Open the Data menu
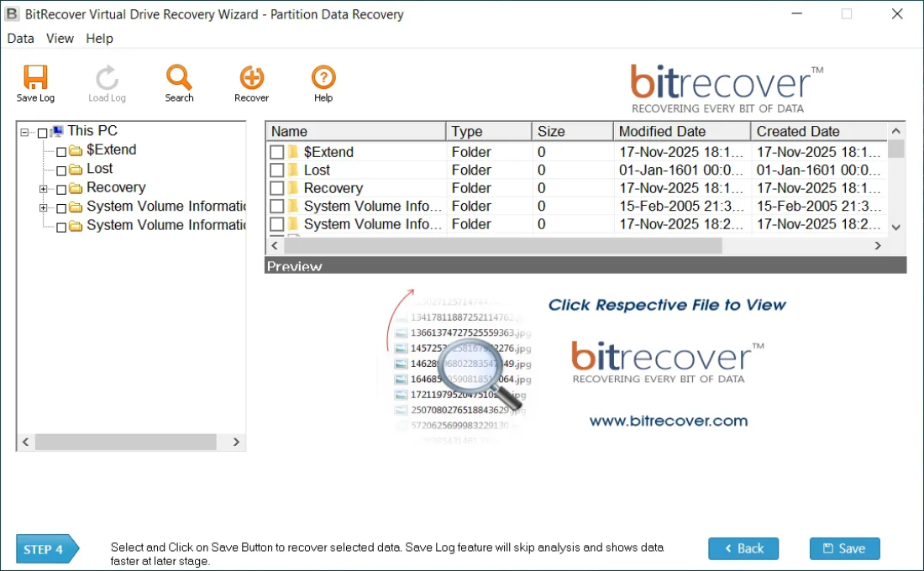This screenshot has width=924, height=571. [20, 38]
